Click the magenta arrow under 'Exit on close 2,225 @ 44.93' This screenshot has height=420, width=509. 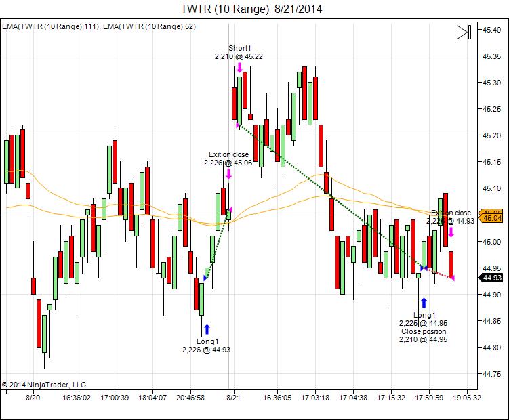coord(451,232)
